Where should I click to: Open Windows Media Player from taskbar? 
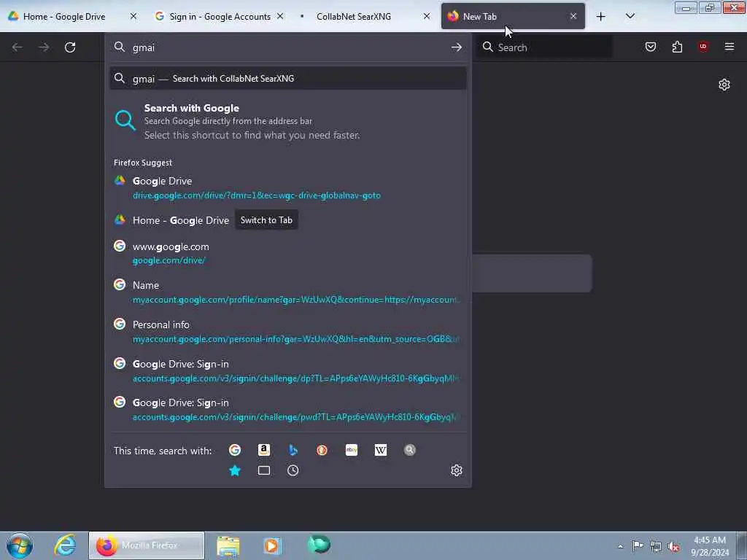[273, 545]
